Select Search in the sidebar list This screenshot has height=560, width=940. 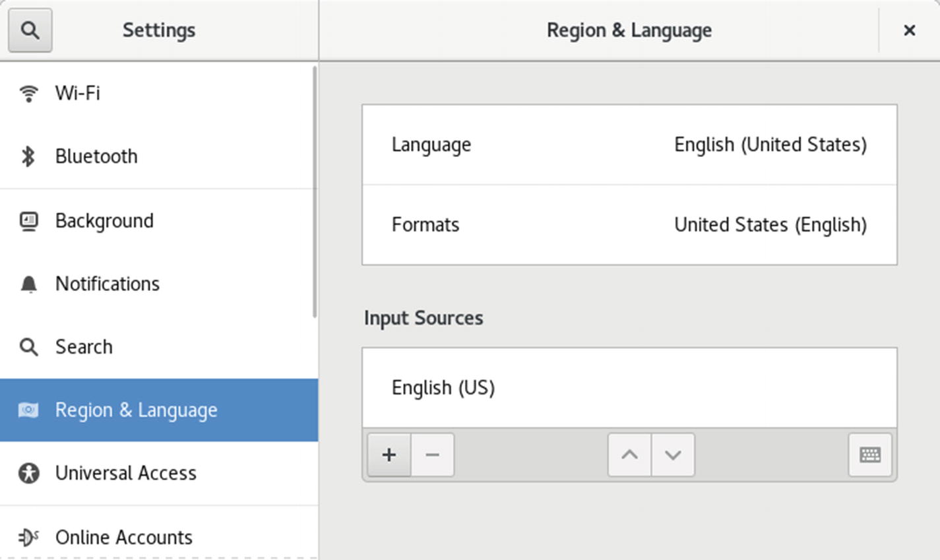[x=158, y=347]
